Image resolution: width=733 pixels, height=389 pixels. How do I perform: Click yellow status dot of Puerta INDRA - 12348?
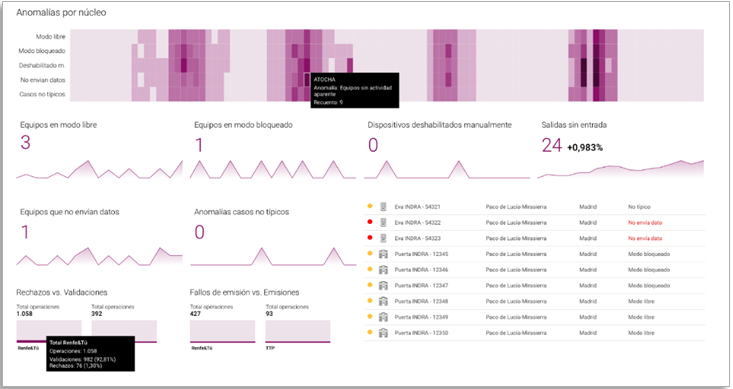point(370,301)
